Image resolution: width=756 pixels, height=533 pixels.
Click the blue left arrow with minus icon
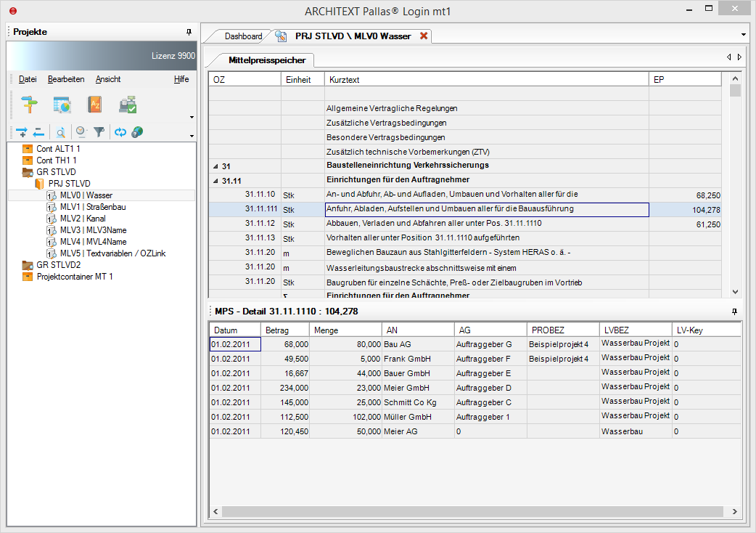[38, 131]
